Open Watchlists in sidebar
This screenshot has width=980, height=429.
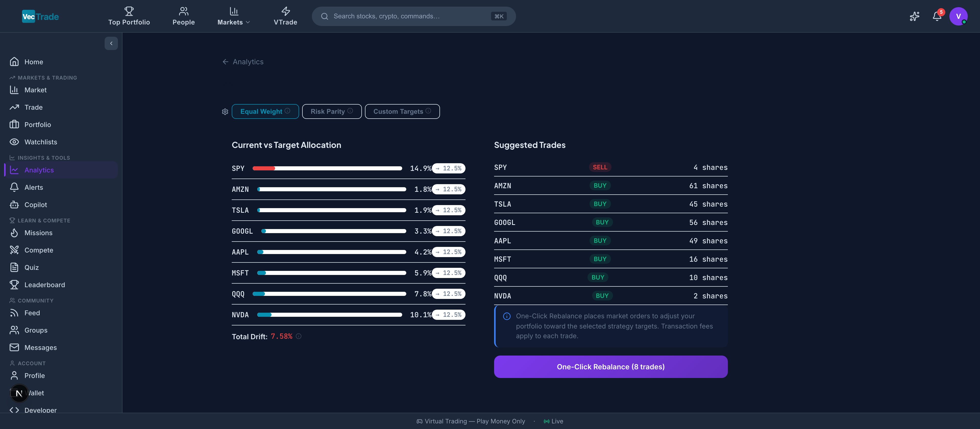click(61, 142)
